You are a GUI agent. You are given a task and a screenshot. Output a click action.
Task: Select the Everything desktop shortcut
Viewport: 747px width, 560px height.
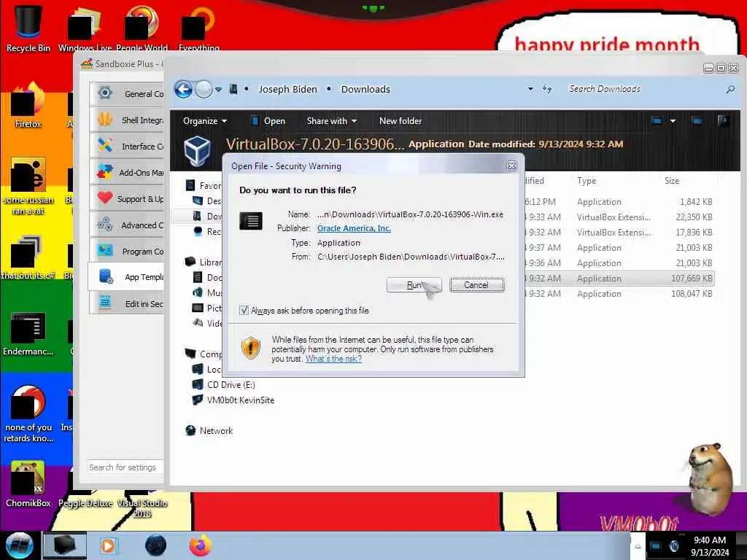coord(198,28)
